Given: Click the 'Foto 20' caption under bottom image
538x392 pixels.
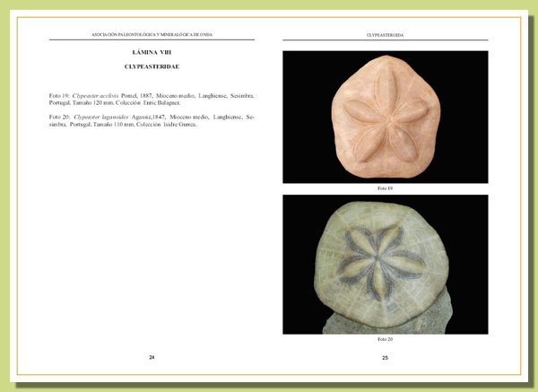Looking at the screenshot, I should coord(385,339).
